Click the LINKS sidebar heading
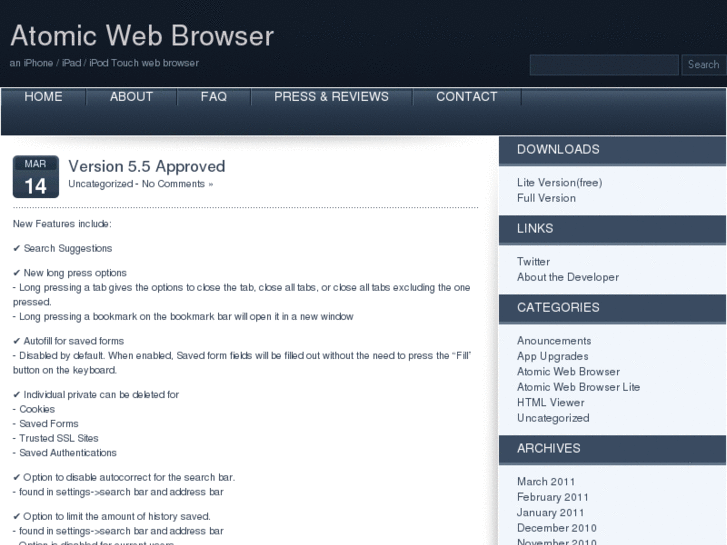This screenshot has width=727, height=545. tap(535, 228)
